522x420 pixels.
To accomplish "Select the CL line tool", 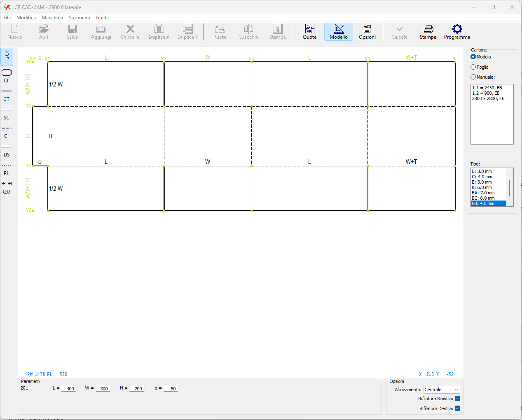I will 7,76.
